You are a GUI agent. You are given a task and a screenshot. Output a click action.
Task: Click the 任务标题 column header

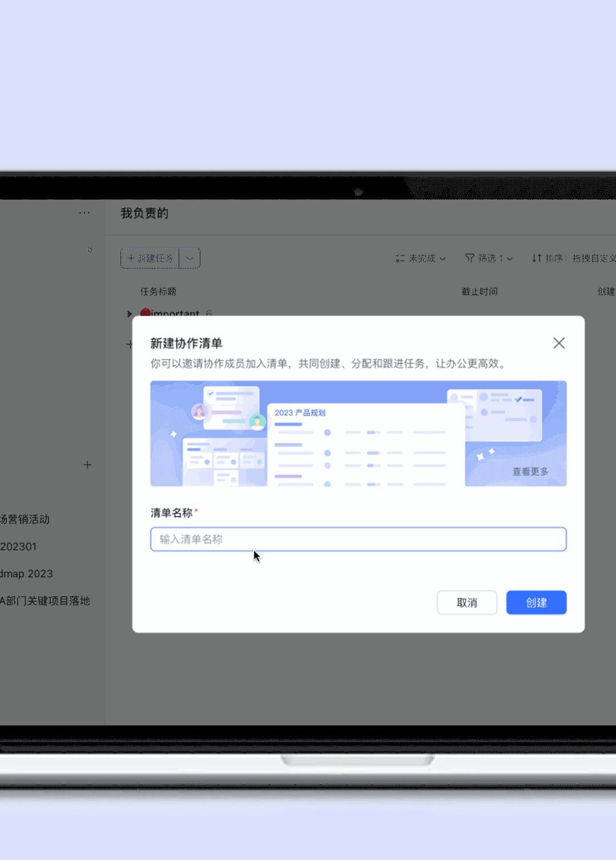pos(158,291)
